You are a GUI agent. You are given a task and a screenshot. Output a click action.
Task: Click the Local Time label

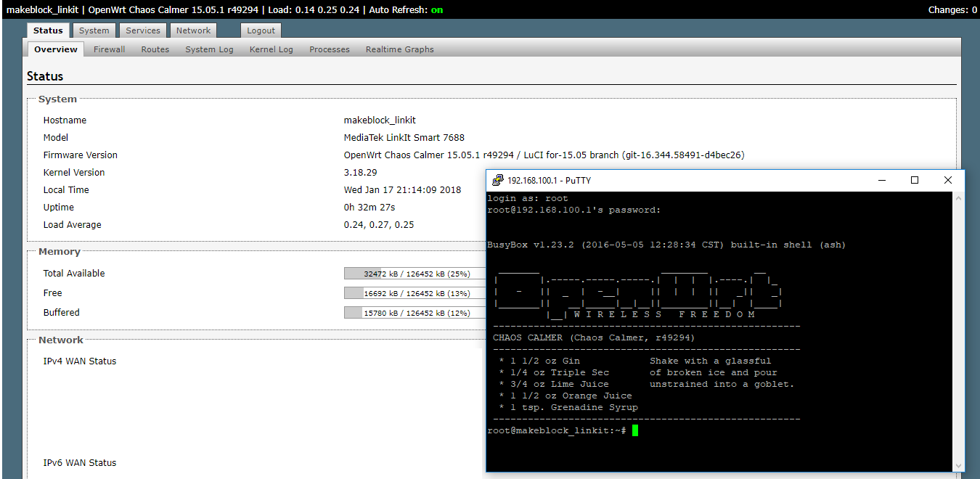pyautogui.click(x=66, y=190)
